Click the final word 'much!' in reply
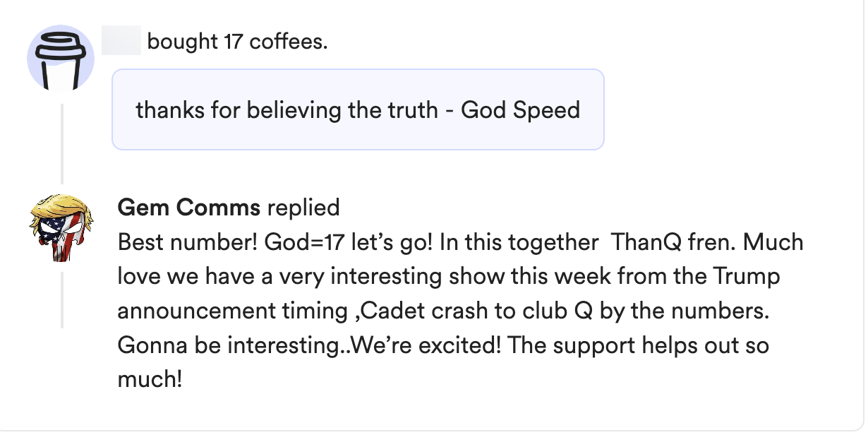Screen dimensions: 868x435 [150, 381]
